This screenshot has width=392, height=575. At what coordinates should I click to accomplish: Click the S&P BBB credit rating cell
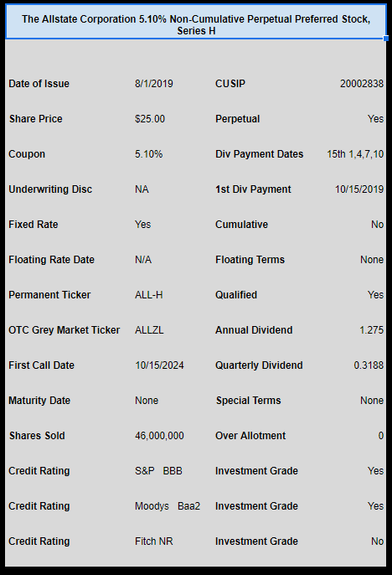point(158,471)
